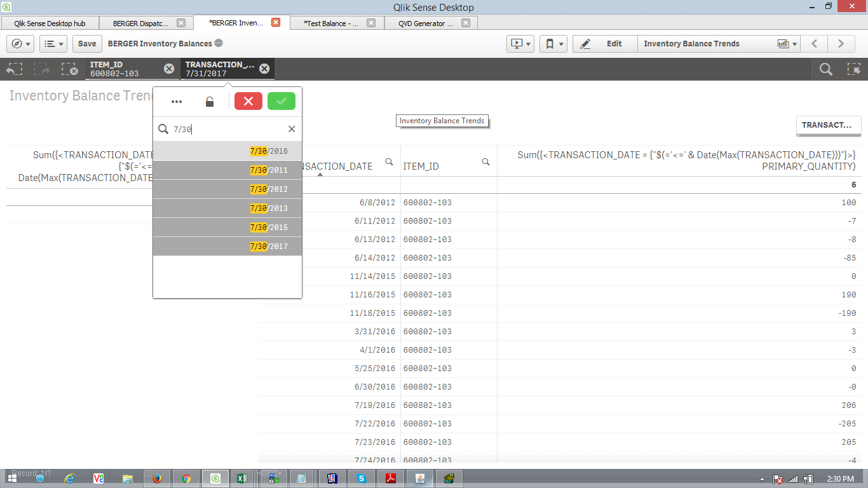Viewport: 868px width, 488px height.
Task: Open the smart search tool
Action: click(x=826, y=69)
